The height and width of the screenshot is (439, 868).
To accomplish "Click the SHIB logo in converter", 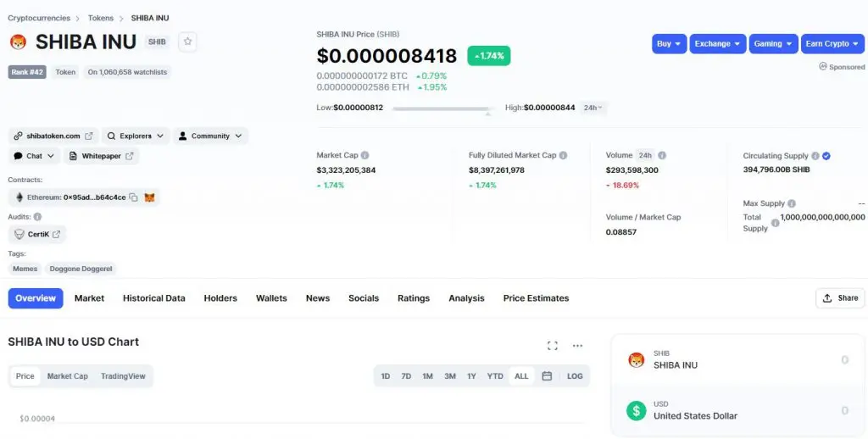I will pos(637,360).
